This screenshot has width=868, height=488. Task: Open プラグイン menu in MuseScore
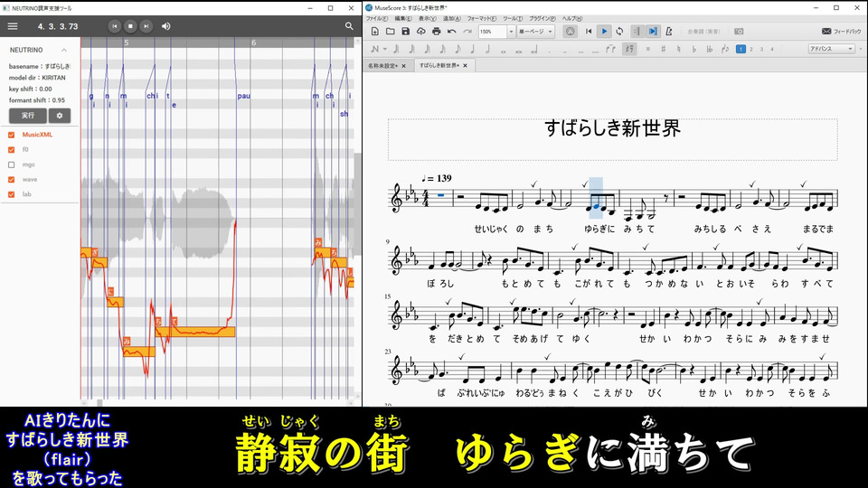(x=542, y=18)
